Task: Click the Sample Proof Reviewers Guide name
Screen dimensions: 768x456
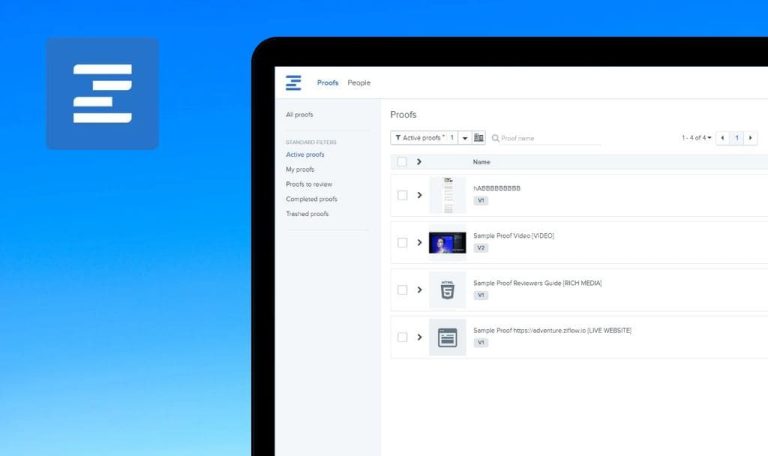Action: click(x=537, y=283)
